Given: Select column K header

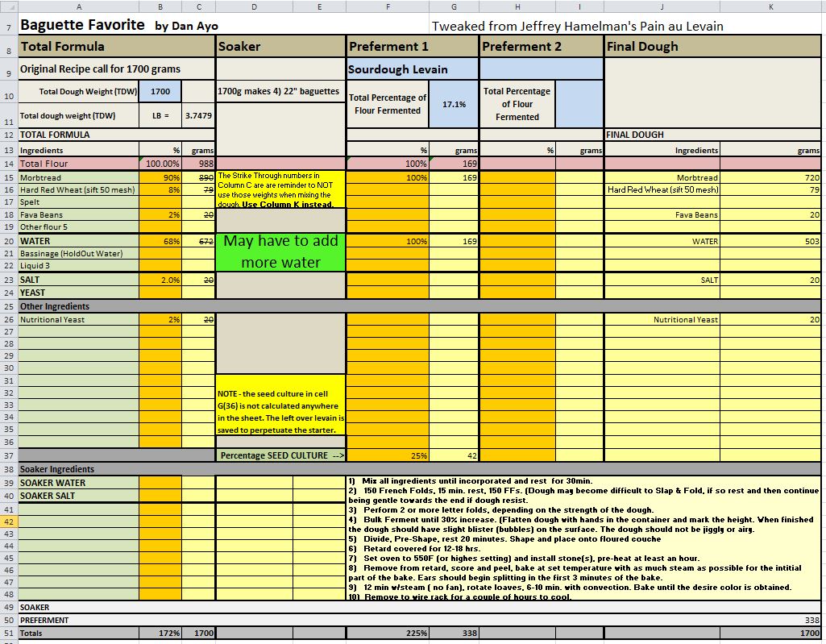Looking at the screenshot, I should pyautogui.click(x=770, y=6).
